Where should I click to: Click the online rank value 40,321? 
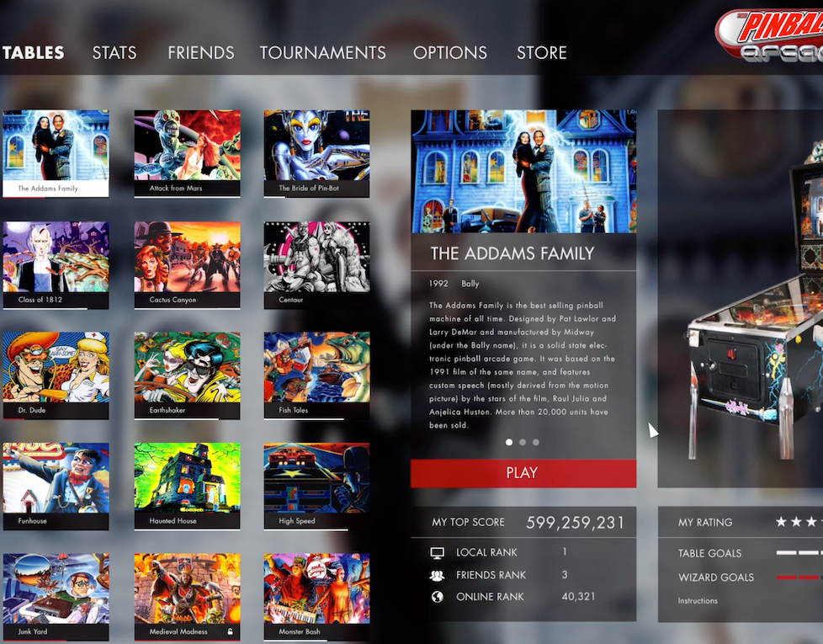[x=578, y=597]
